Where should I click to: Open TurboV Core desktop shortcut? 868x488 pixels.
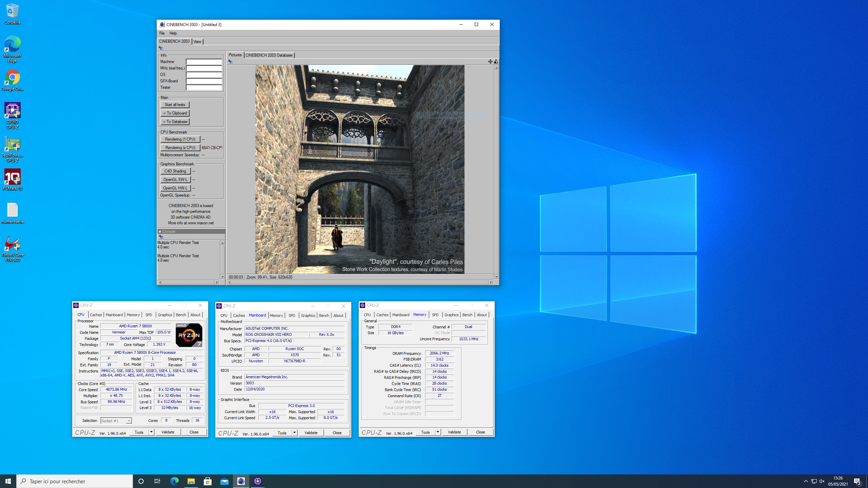click(x=12, y=249)
